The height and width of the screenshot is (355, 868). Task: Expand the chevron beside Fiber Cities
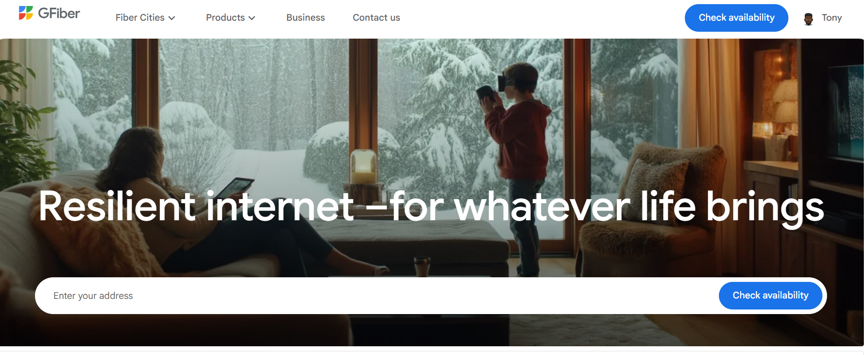tap(172, 18)
